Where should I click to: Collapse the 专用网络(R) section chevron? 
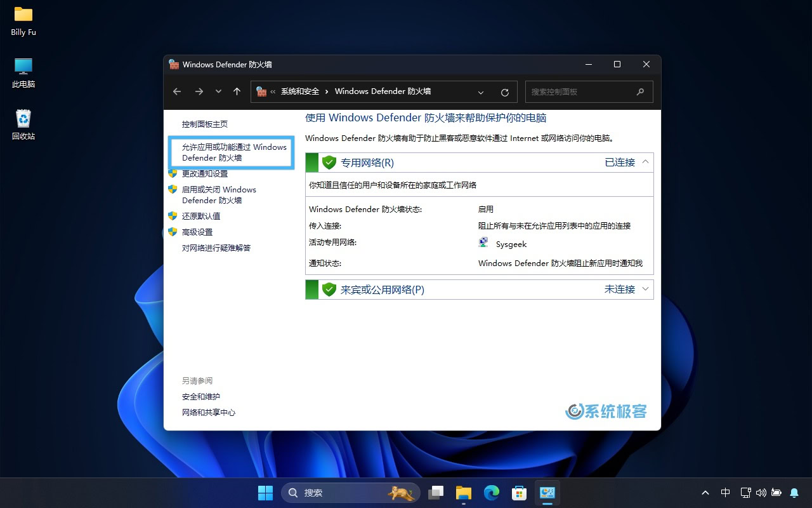pyautogui.click(x=645, y=162)
